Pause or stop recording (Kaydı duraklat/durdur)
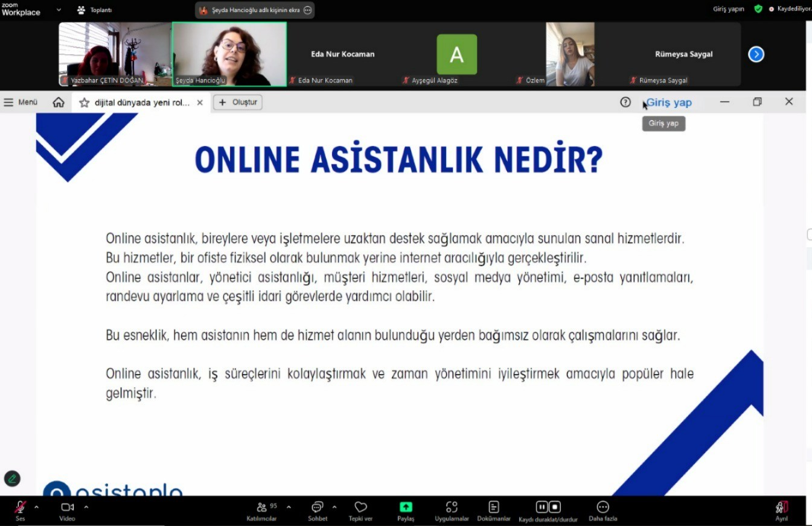 pyautogui.click(x=548, y=507)
